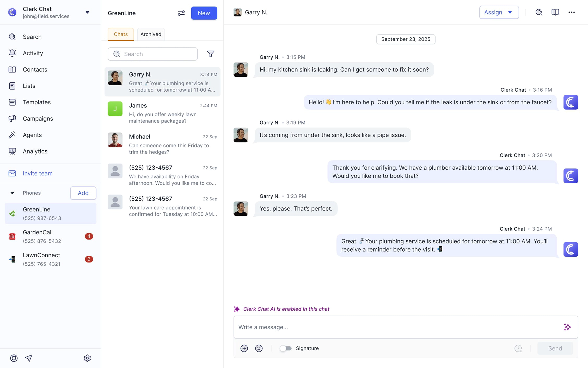Open the schedule message clock icon
This screenshot has width=588, height=368.
[x=518, y=348]
